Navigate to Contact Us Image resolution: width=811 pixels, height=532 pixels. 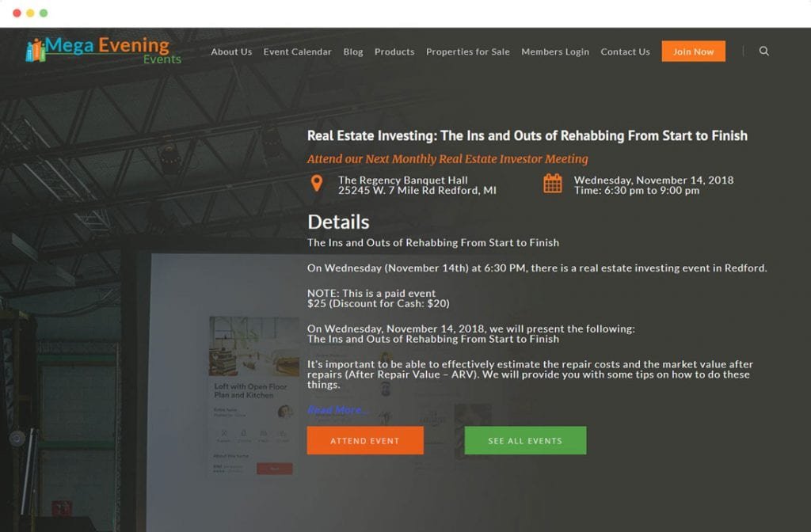625,52
